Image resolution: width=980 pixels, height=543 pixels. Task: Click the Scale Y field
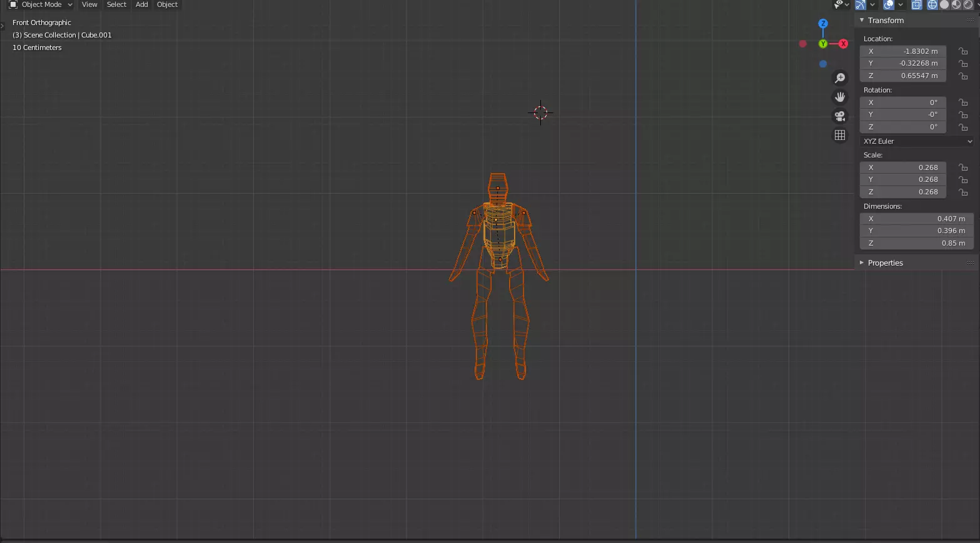(x=903, y=179)
